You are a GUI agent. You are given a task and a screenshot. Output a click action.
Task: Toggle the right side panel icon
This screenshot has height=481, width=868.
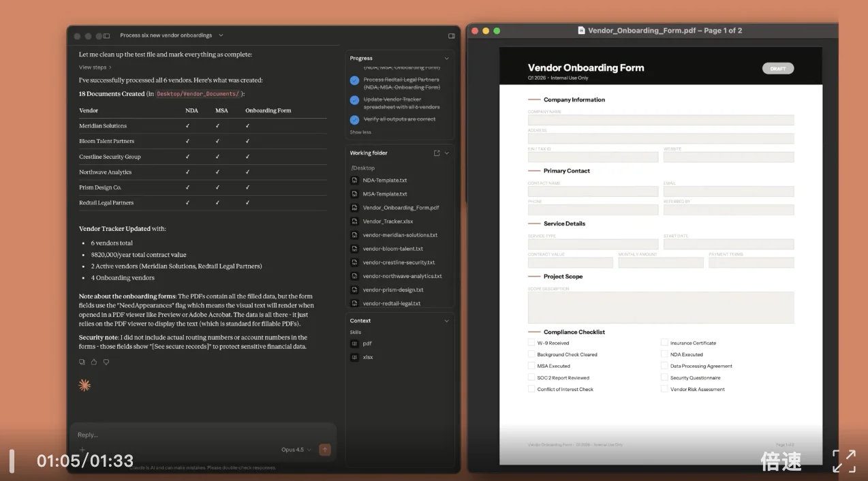coord(451,35)
